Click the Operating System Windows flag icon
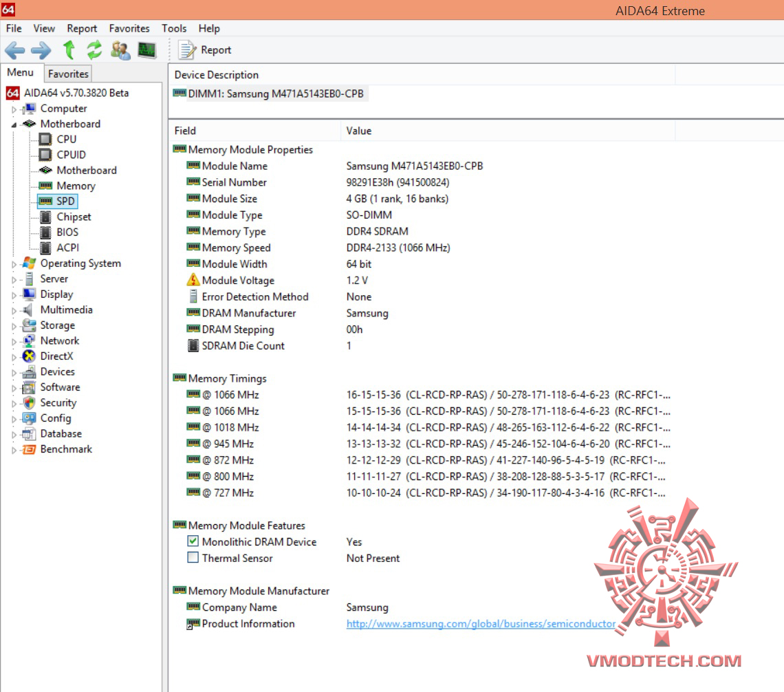The width and height of the screenshot is (784, 692). tap(29, 263)
